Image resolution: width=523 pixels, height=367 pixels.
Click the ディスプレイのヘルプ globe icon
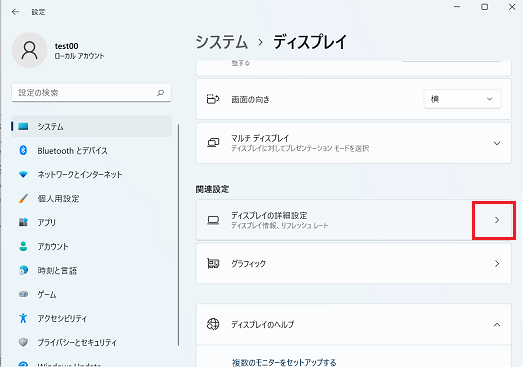pos(213,324)
